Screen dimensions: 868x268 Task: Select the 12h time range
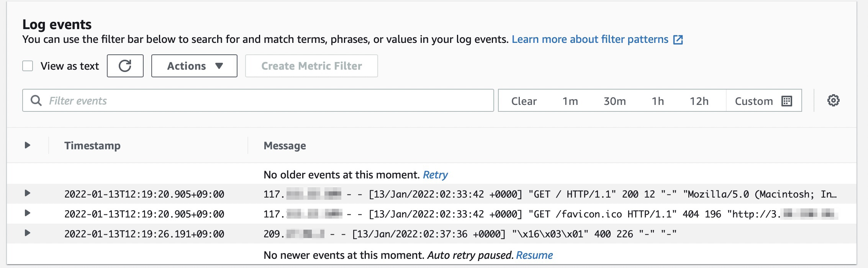[x=699, y=101]
